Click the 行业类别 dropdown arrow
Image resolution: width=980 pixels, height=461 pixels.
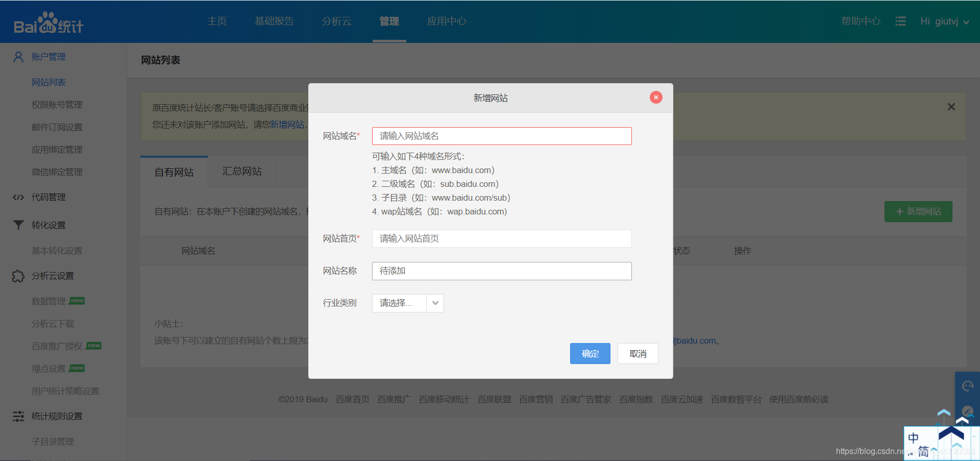[x=435, y=303]
